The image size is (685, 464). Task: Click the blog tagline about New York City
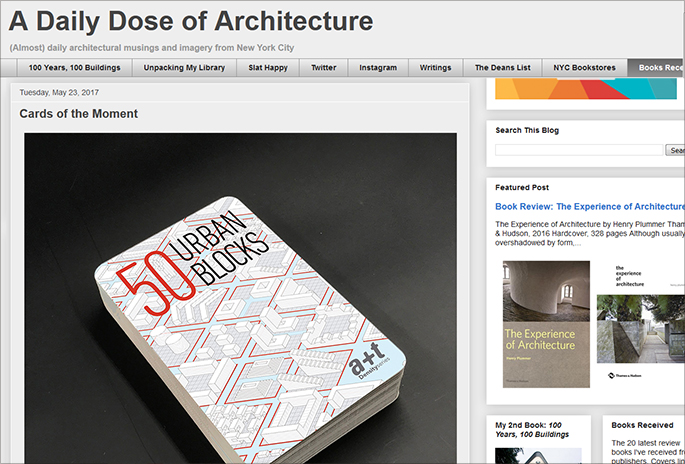pyautogui.click(x=152, y=48)
